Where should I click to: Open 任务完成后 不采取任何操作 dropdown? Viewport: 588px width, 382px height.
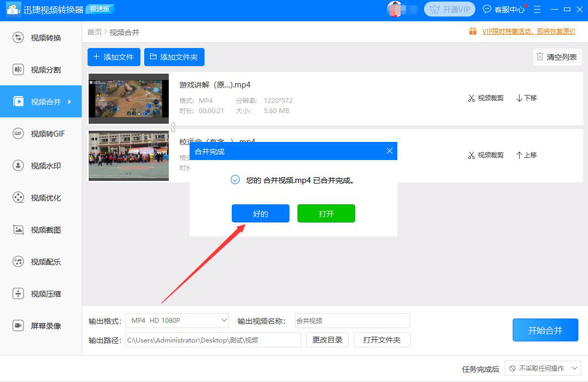pyautogui.click(x=543, y=369)
